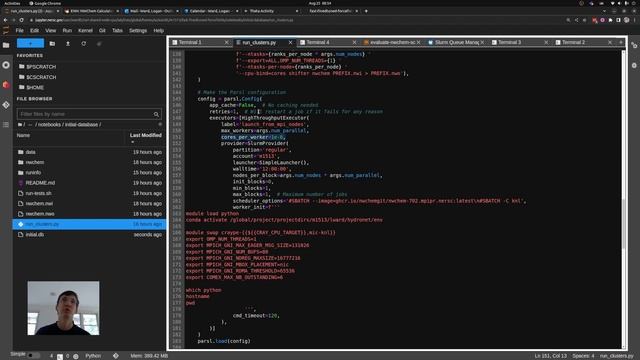Click the git diamond icon in the status bar

click(x=116, y=356)
